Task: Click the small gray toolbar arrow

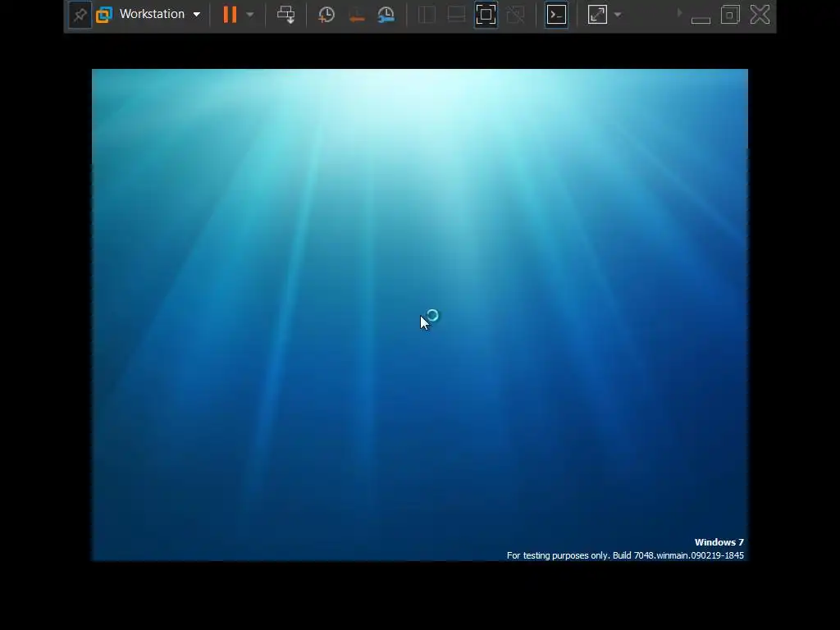Action: [x=680, y=12]
